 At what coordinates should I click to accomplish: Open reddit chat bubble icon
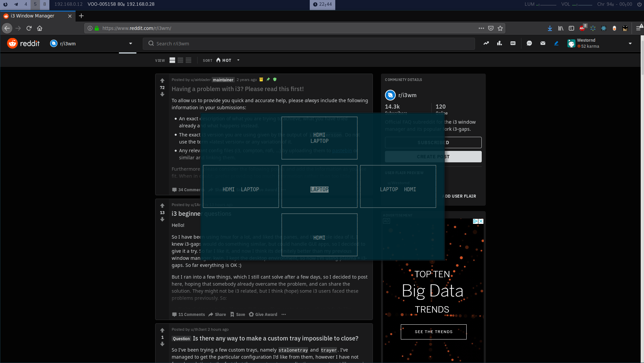point(529,43)
